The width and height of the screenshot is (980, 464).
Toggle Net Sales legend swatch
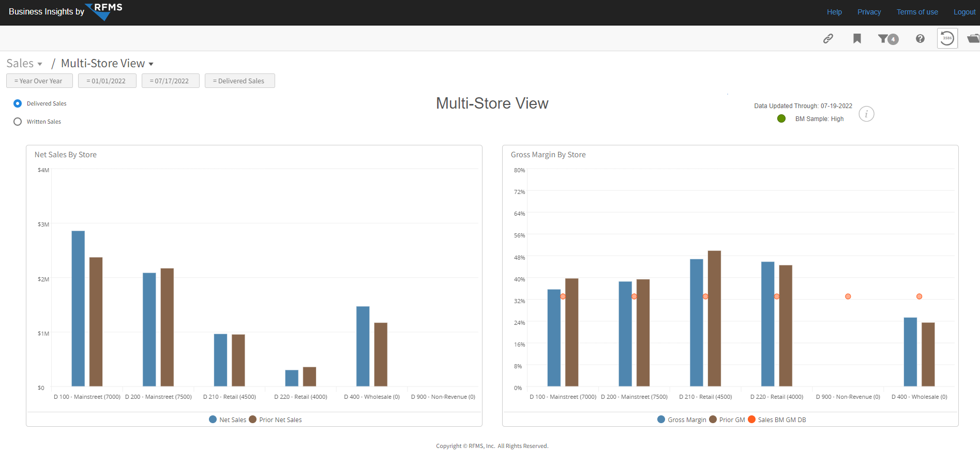pyautogui.click(x=213, y=420)
